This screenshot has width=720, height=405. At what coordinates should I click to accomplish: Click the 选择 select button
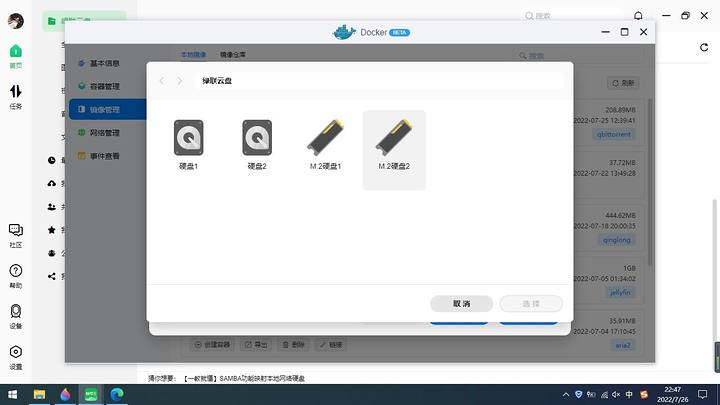[531, 304]
